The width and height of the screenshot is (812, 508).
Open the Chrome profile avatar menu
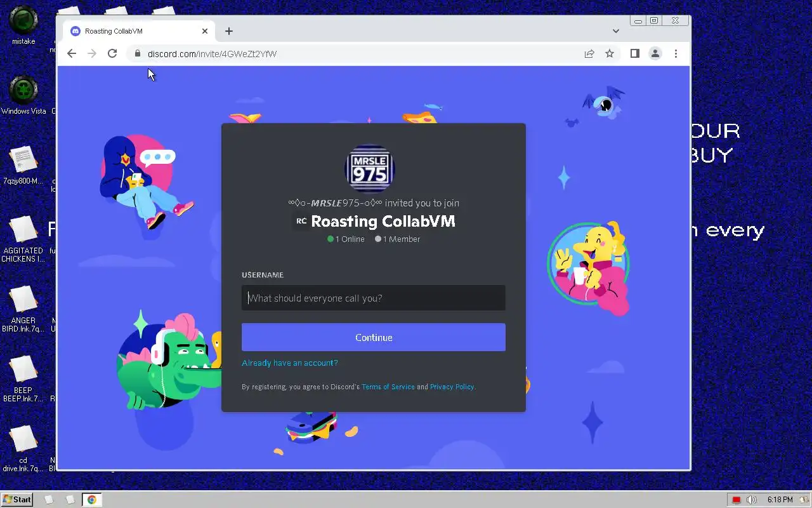pyautogui.click(x=655, y=54)
